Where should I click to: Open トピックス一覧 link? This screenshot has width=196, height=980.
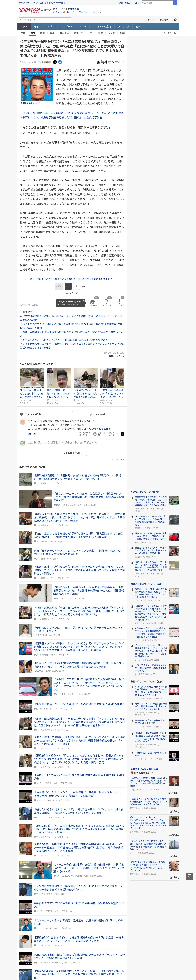[168, 33]
